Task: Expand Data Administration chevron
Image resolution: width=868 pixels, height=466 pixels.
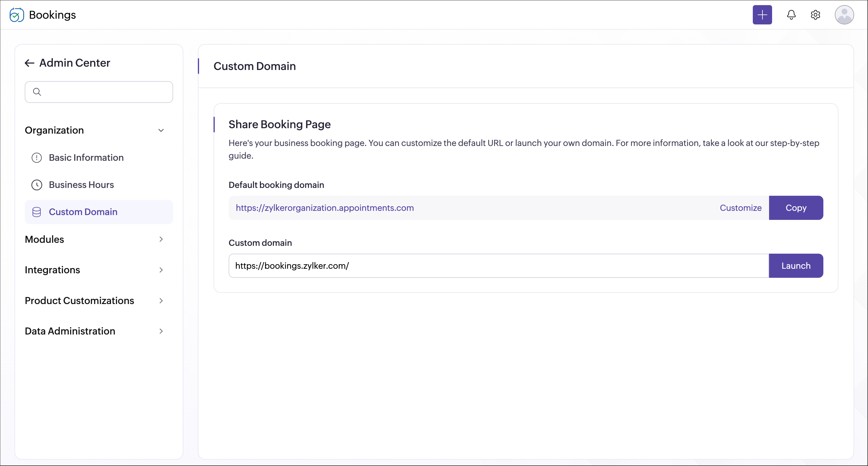Action: point(161,331)
